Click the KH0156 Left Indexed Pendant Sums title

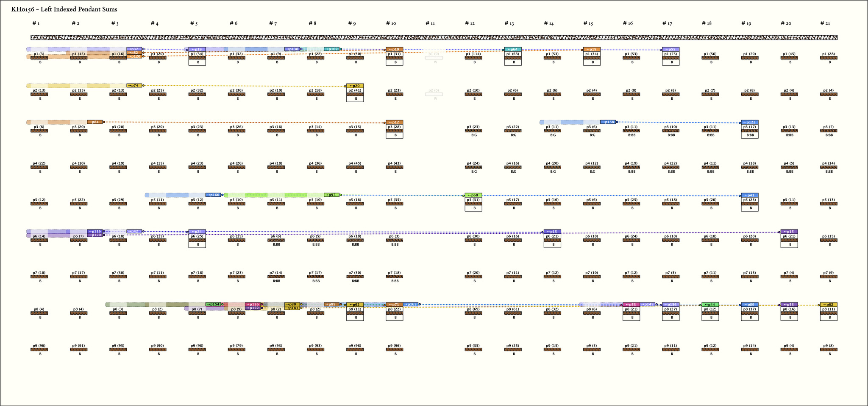(64, 9)
